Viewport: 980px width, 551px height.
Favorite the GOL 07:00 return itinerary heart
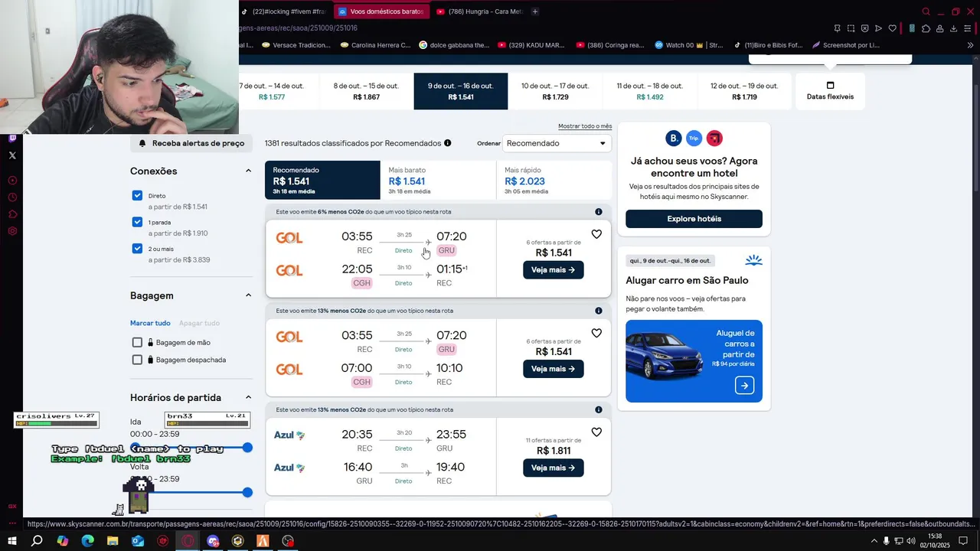[x=596, y=333]
